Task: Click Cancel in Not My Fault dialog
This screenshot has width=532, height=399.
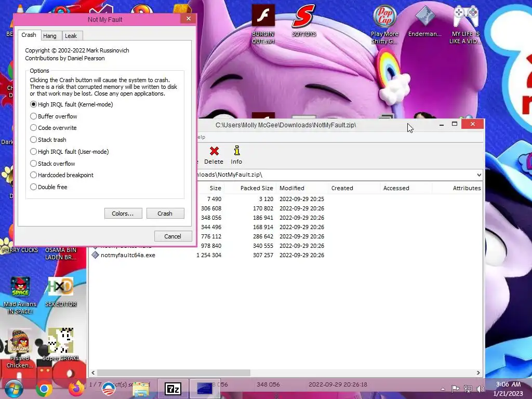Action: (x=173, y=236)
